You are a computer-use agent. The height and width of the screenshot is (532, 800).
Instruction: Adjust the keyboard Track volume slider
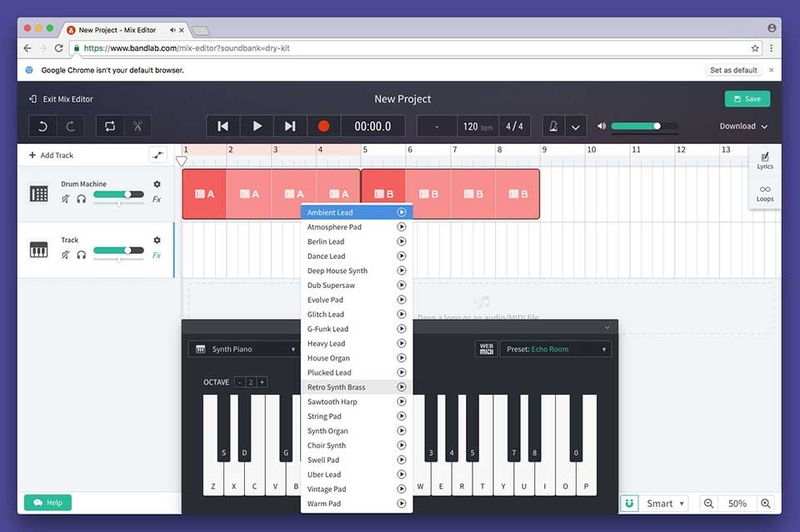pos(118,250)
